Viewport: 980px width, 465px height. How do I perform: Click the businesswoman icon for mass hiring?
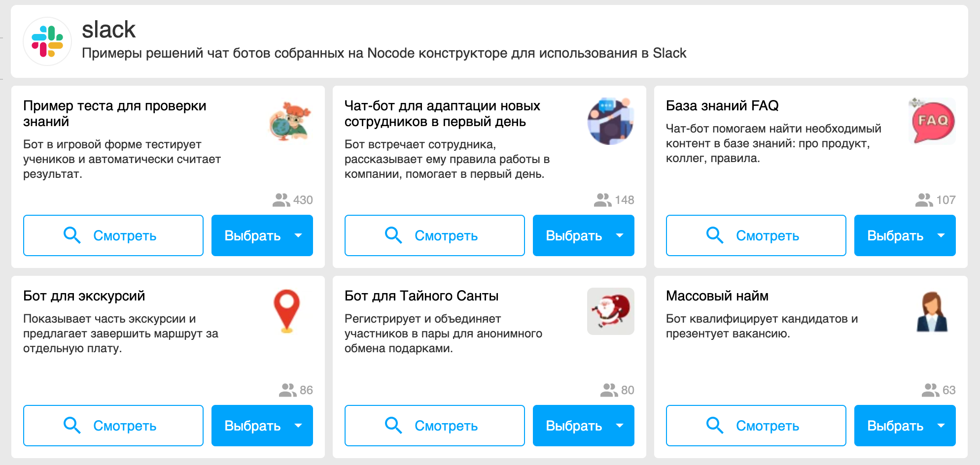click(x=932, y=311)
